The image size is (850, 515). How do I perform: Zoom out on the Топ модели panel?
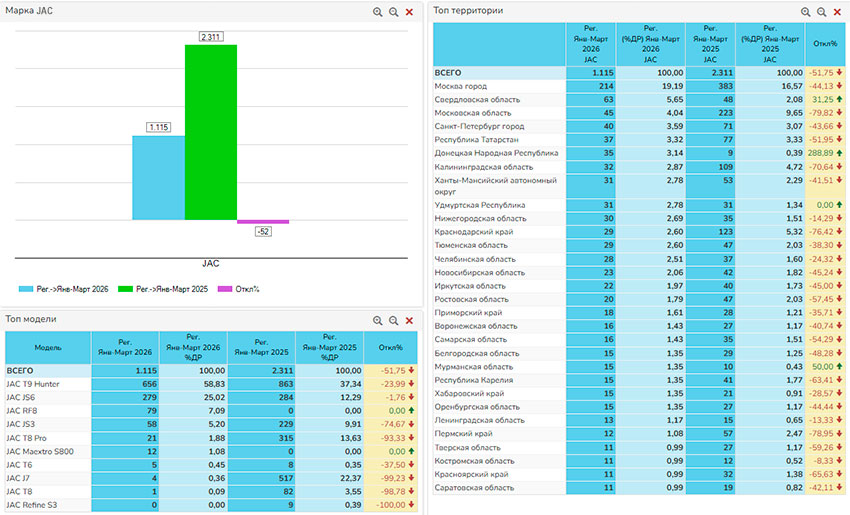(394, 320)
